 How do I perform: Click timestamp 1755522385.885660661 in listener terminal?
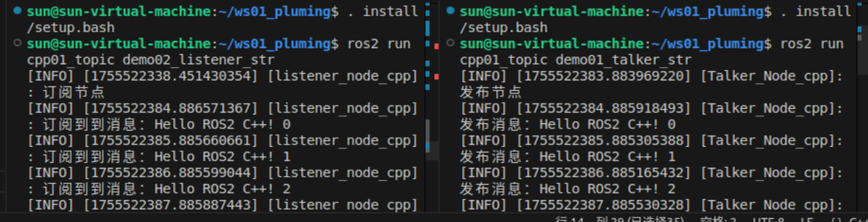(171, 140)
